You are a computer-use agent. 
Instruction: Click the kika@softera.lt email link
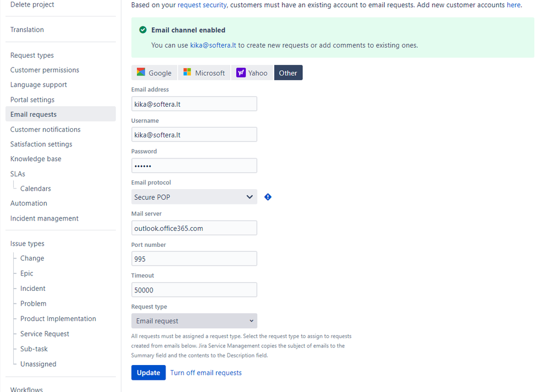tap(213, 45)
